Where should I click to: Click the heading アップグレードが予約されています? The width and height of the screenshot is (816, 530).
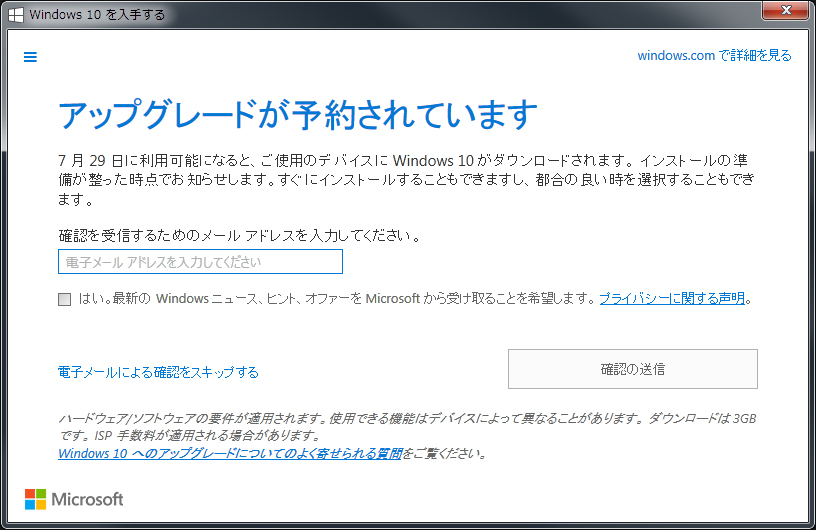[x=298, y=115]
